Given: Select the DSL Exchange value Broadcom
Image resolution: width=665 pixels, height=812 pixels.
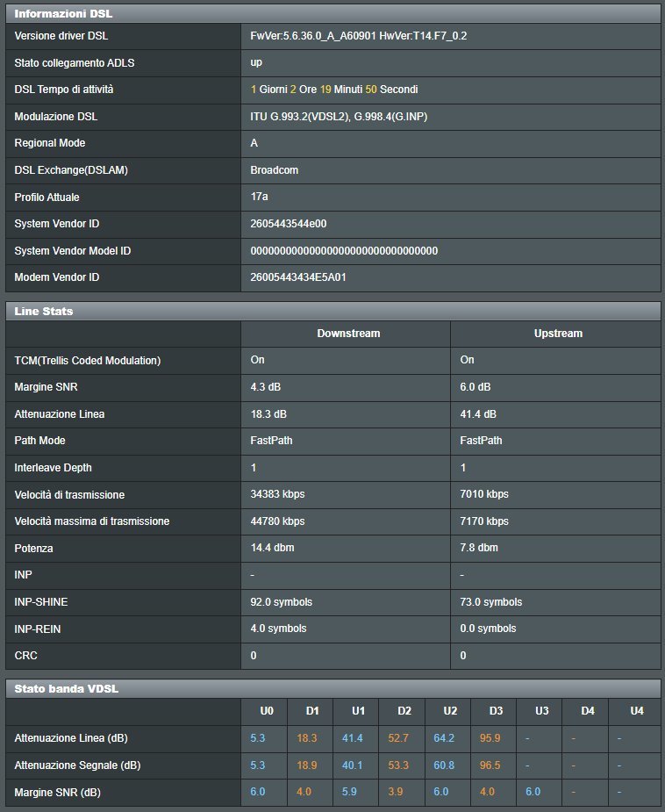Looking at the screenshot, I should click(x=275, y=169).
